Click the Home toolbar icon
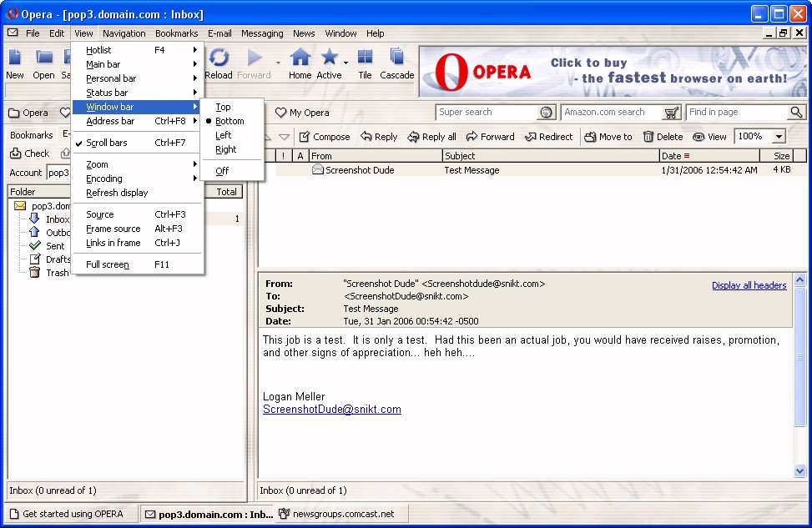This screenshot has height=528, width=812. (x=300, y=58)
